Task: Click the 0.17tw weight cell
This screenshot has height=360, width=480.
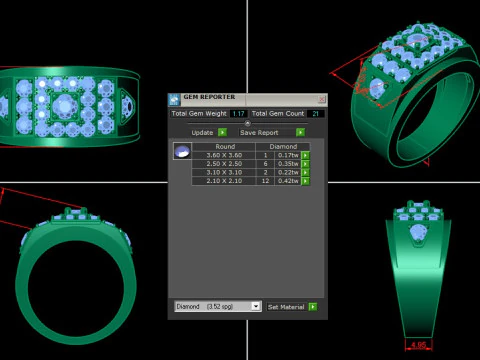Action: click(x=288, y=155)
